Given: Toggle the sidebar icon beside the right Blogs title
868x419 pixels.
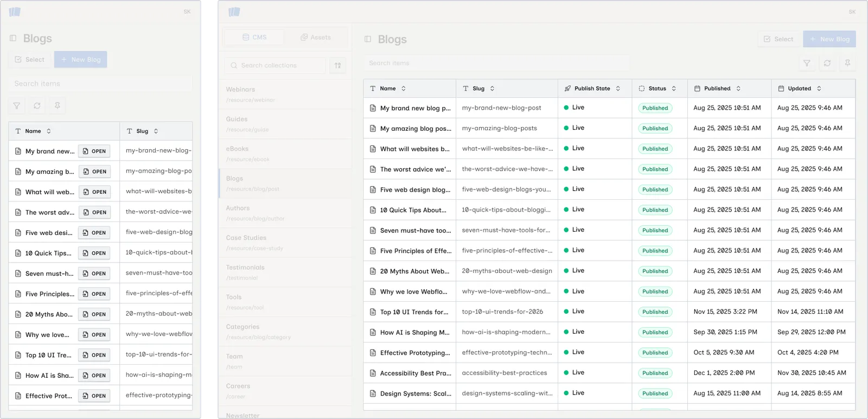Looking at the screenshot, I should 368,39.
